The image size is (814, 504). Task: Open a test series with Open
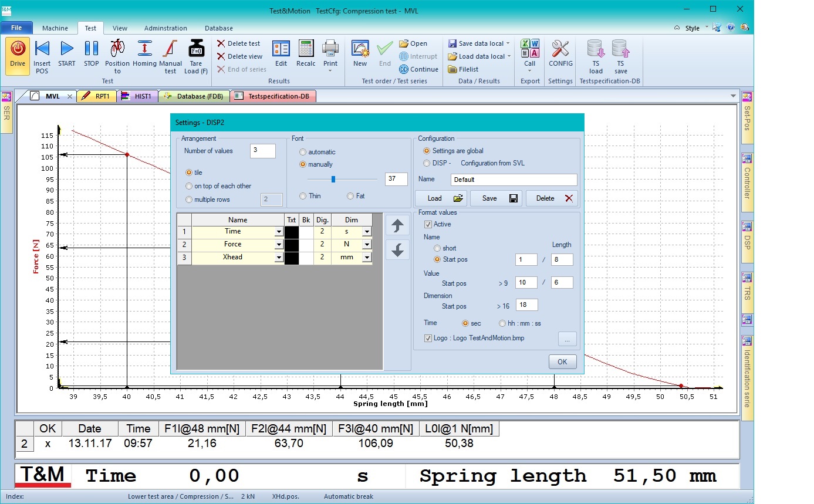pyautogui.click(x=413, y=43)
